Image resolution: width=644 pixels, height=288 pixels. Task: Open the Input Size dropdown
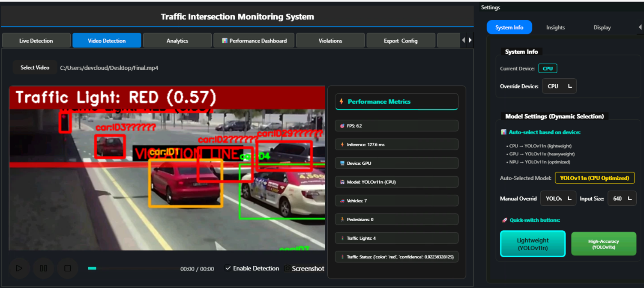[x=622, y=199]
